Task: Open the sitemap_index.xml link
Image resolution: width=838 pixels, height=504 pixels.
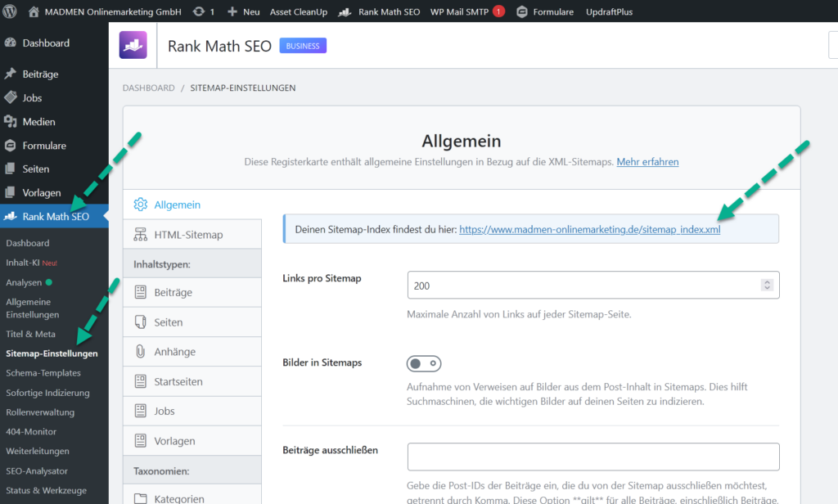Action: click(x=589, y=229)
